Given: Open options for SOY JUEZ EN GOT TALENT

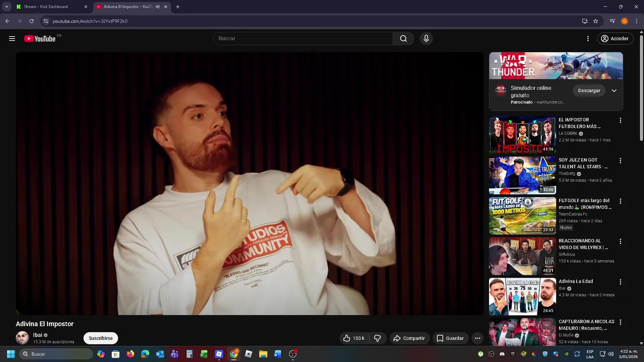Looking at the screenshot, I should (620, 161).
